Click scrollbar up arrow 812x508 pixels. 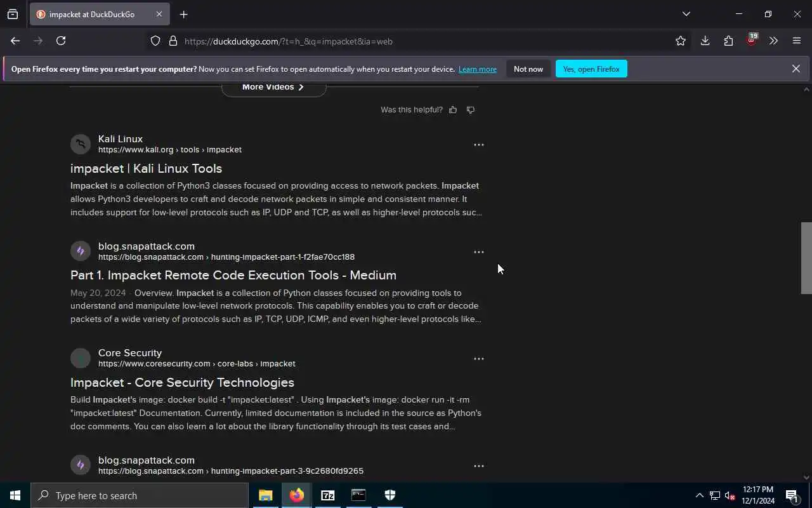coord(806,89)
